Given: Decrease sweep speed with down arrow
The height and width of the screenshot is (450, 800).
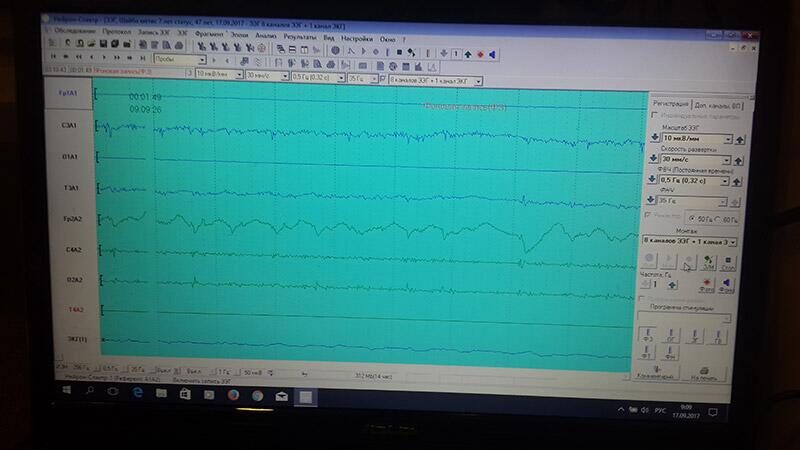Looking at the screenshot, I should 653,159.
